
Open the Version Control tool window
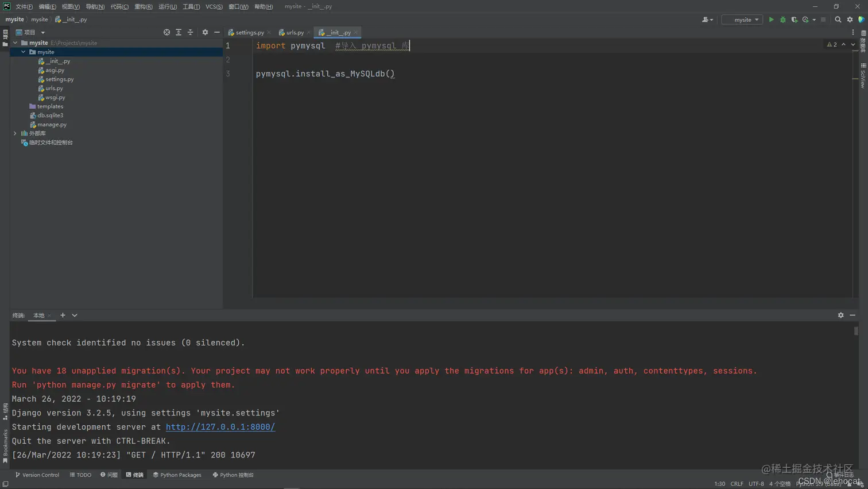[37, 475]
